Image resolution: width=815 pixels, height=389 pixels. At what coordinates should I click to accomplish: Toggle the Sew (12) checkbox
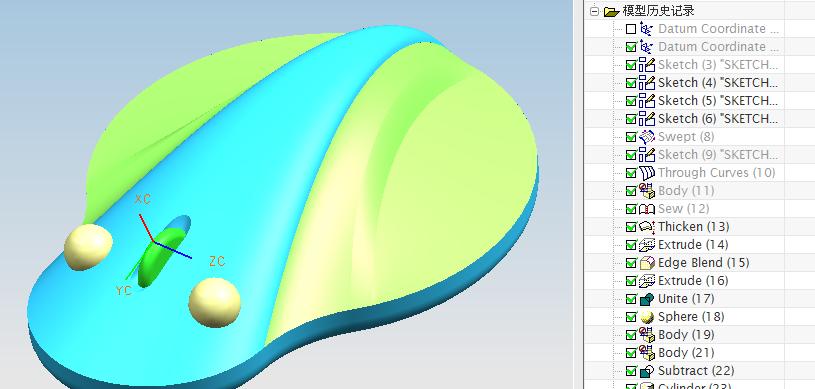tap(631, 209)
